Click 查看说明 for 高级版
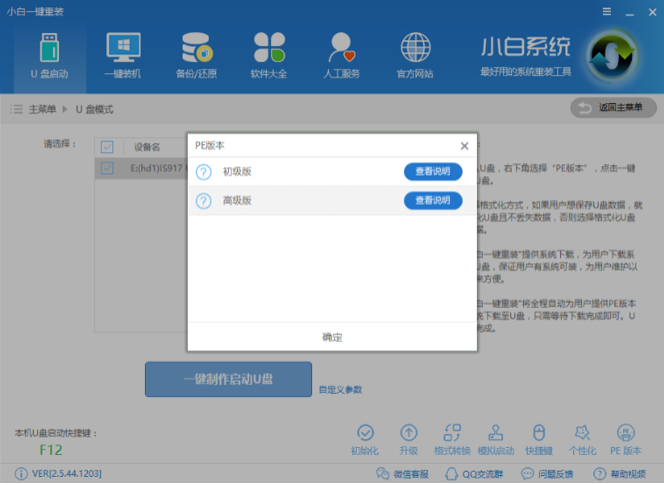Screen dimensions: 664x485 pos(432,201)
